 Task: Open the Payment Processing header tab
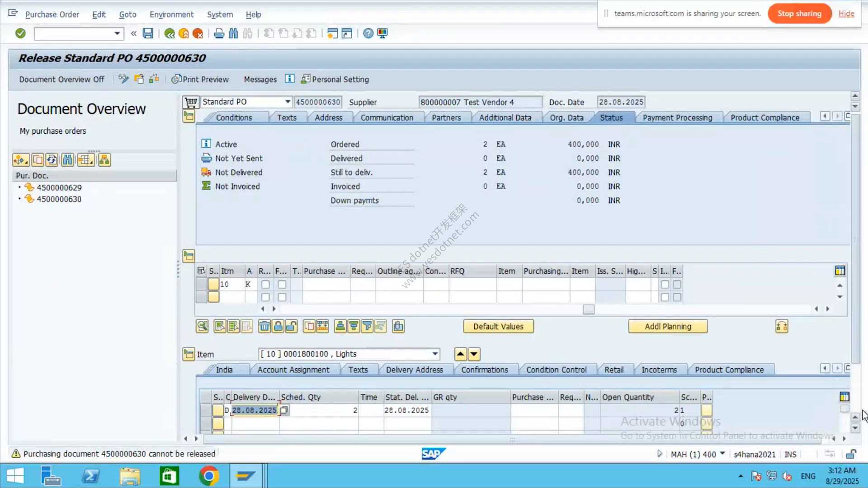pos(677,117)
